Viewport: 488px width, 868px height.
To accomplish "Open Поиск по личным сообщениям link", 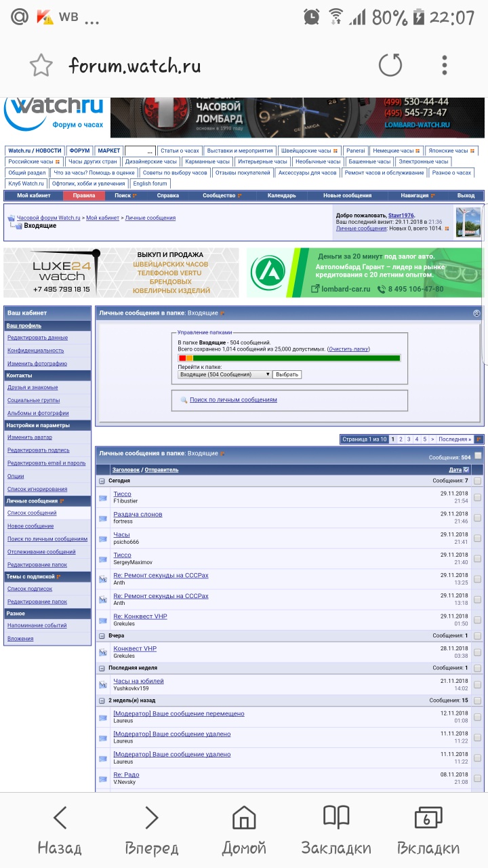I will [x=233, y=400].
